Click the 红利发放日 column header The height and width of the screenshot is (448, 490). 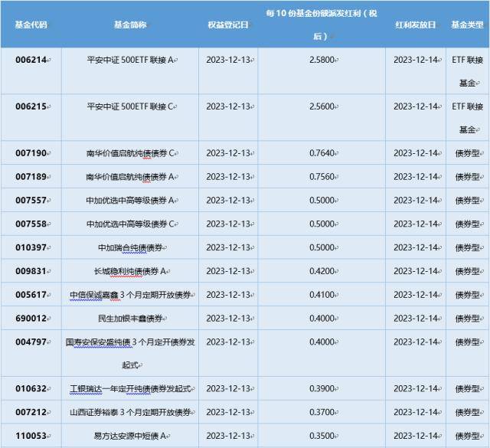415,25
